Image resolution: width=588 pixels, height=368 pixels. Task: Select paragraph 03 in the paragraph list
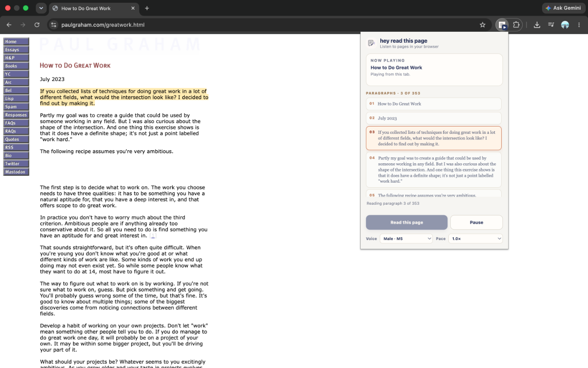click(x=434, y=138)
